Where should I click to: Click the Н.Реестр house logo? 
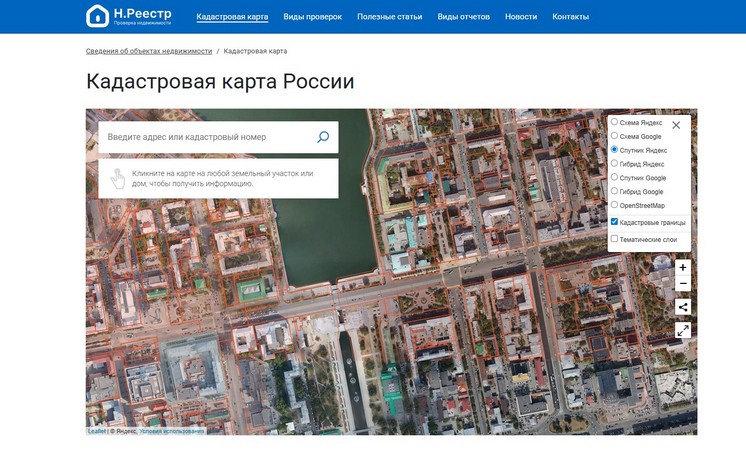[97, 16]
